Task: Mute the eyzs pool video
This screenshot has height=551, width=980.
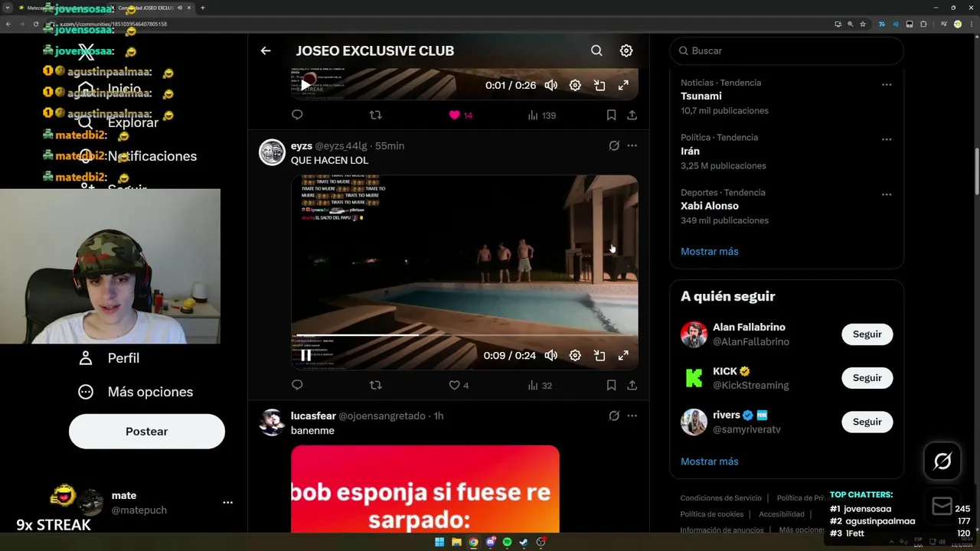Action: coord(550,355)
